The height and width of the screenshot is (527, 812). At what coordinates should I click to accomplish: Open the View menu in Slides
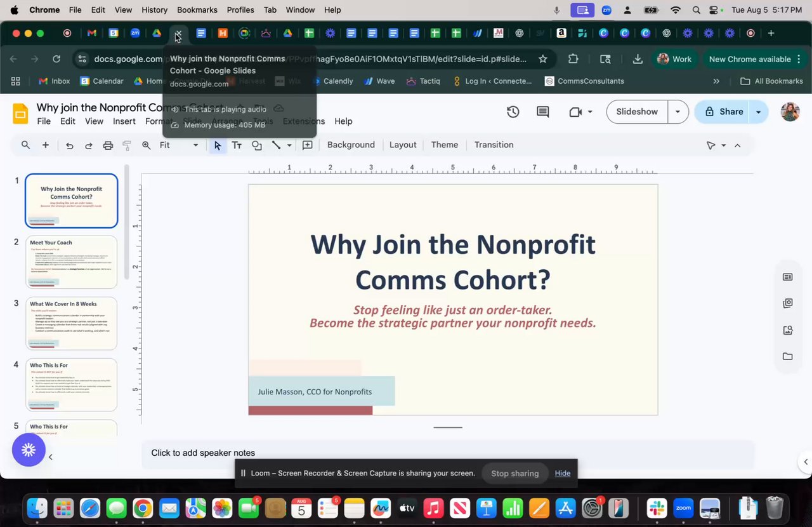[94, 121]
